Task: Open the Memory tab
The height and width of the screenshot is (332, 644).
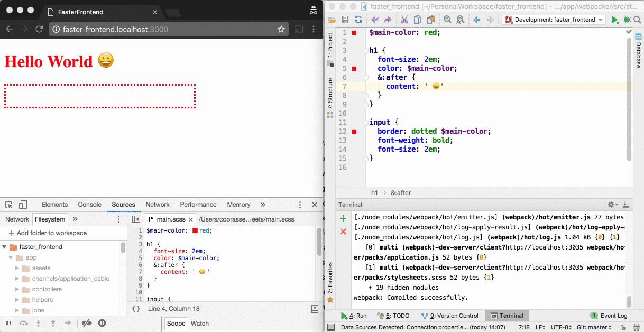Action: (x=238, y=205)
